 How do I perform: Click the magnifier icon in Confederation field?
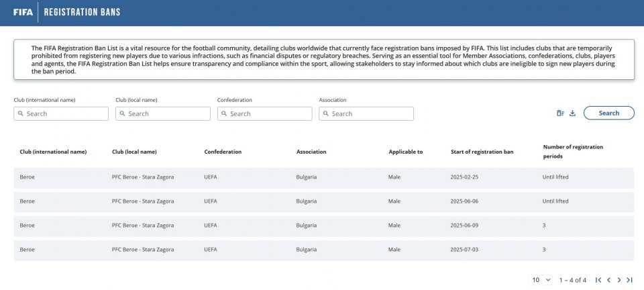pyautogui.click(x=224, y=113)
